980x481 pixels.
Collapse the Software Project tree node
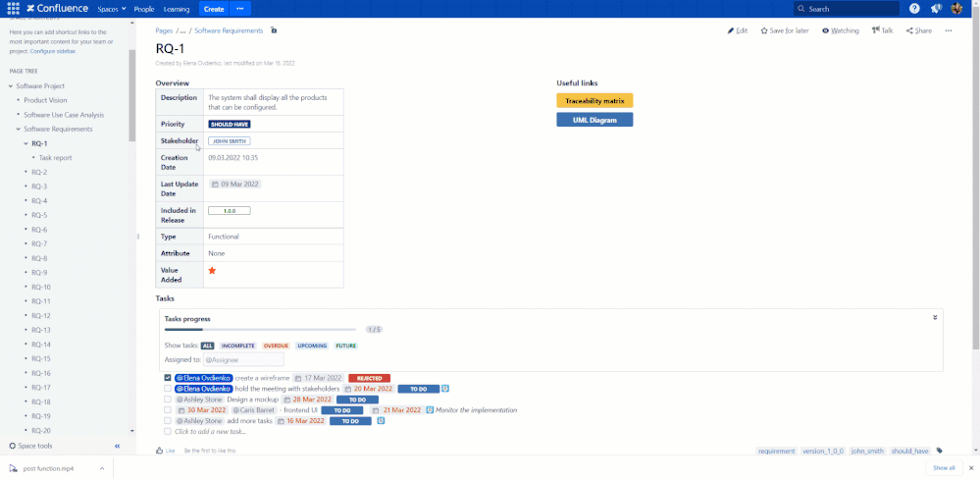tap(11, 86)
